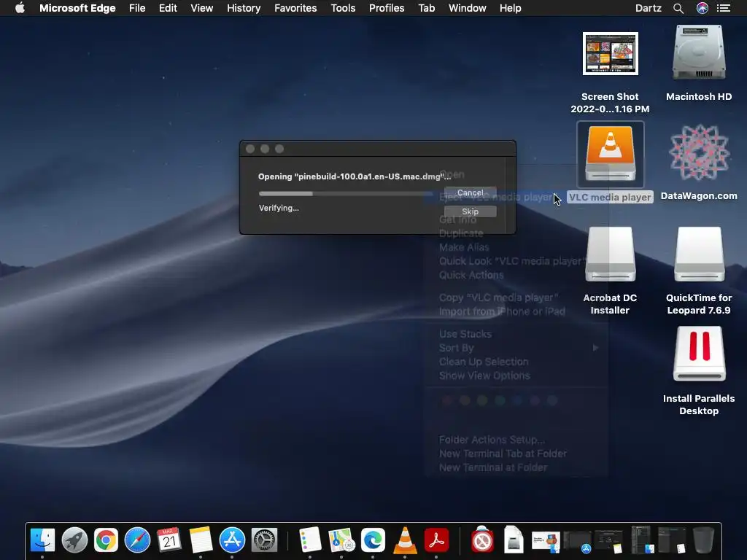
Task: Open Finder from the Dock
Action: pyautogui.click(x=42, y=540)
